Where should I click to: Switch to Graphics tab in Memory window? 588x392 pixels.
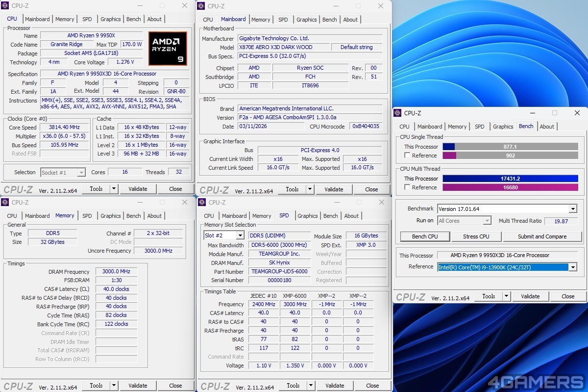pos(110,216)
